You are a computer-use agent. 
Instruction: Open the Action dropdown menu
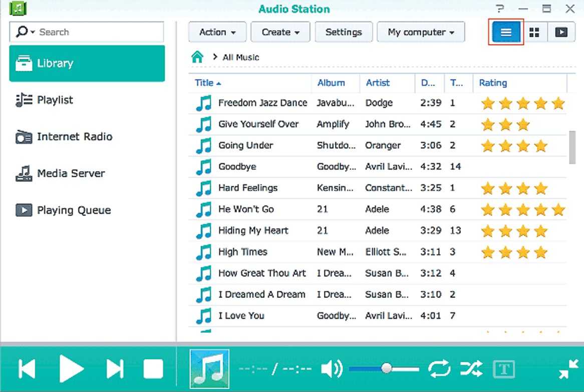point(217,32)
